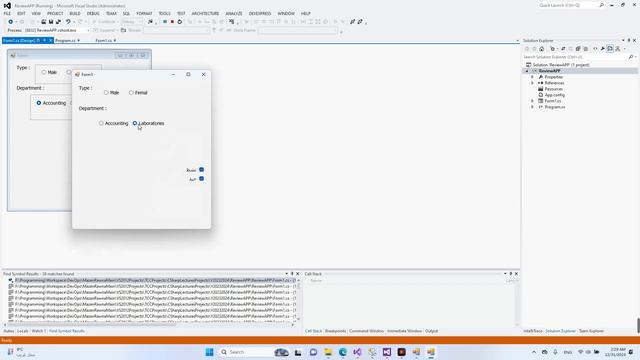The width and height of the screenshot is (640, 360).
Task: Click Preview Selected Items icon in Solution Explorer
Action: [x=610, y=49]
